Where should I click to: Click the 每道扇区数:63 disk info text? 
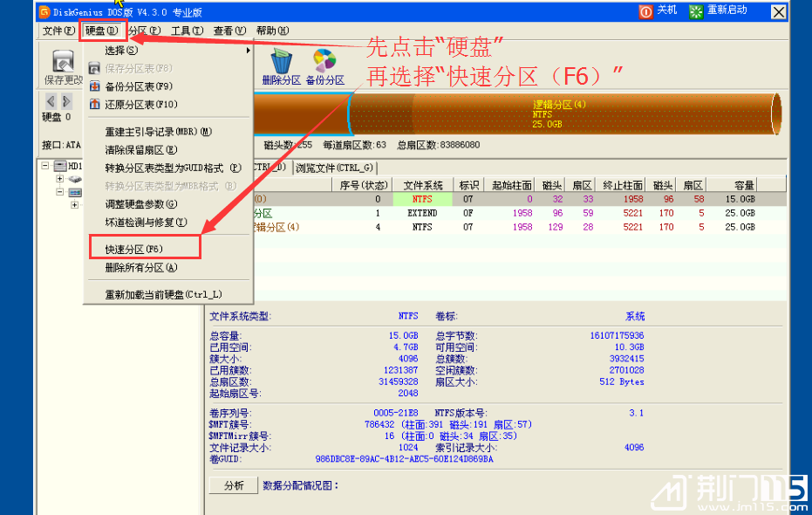(355, 145)
